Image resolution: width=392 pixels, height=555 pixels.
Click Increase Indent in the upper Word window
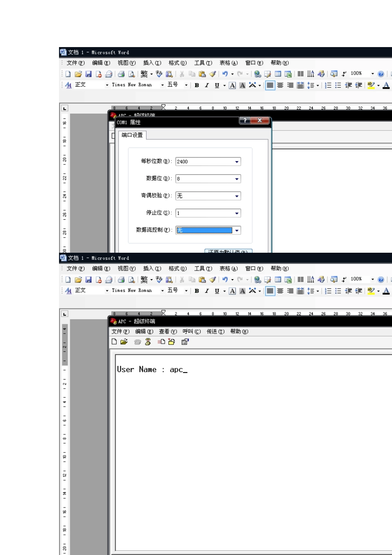tap(359, 85)
